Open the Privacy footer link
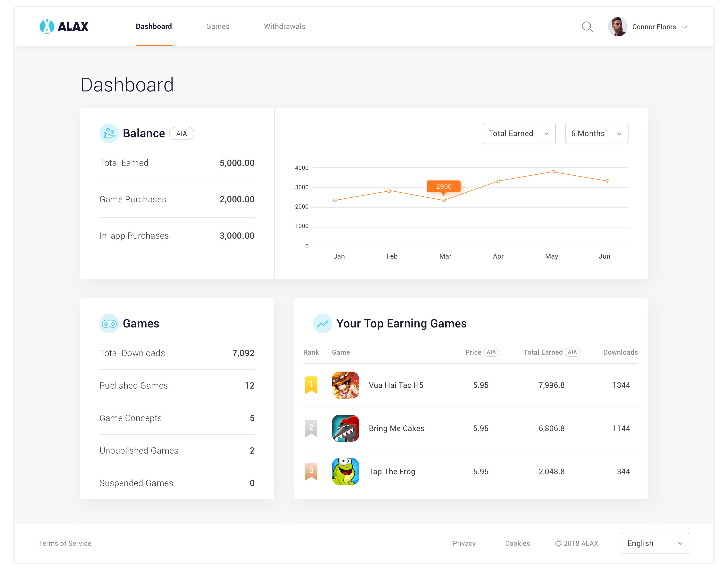 (464, 543)
